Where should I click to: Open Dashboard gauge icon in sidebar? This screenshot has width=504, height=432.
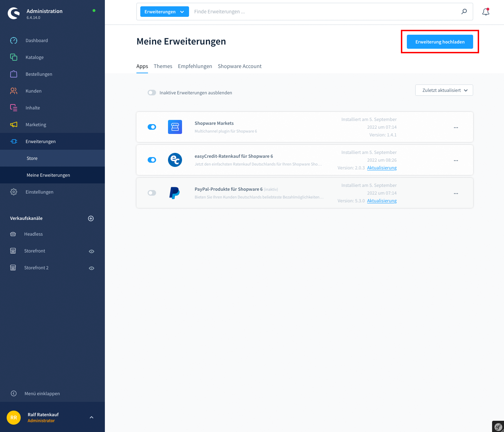pos(14,40)
